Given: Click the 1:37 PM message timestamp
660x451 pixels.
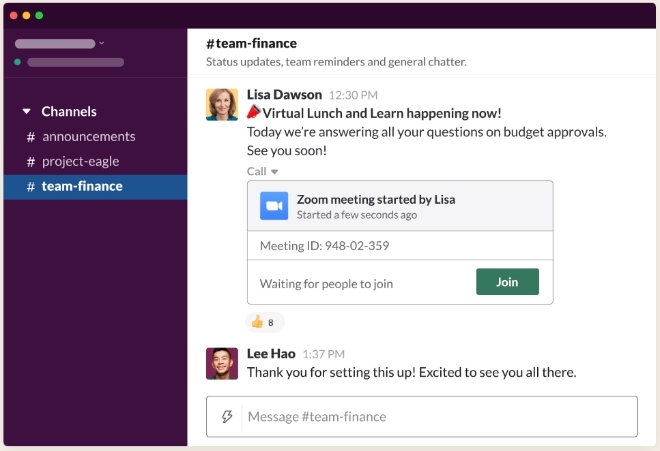Looking at the screenshot, I should coord(323,354).
